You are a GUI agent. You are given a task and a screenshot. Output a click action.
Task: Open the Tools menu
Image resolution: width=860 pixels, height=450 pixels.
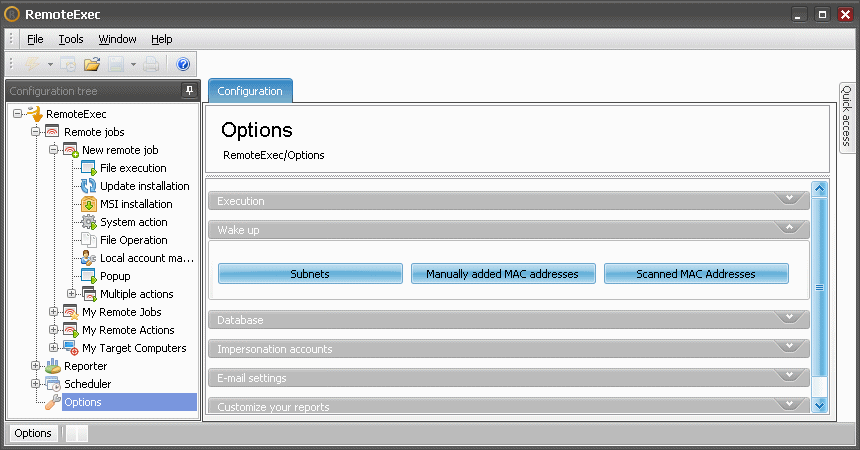71,39
